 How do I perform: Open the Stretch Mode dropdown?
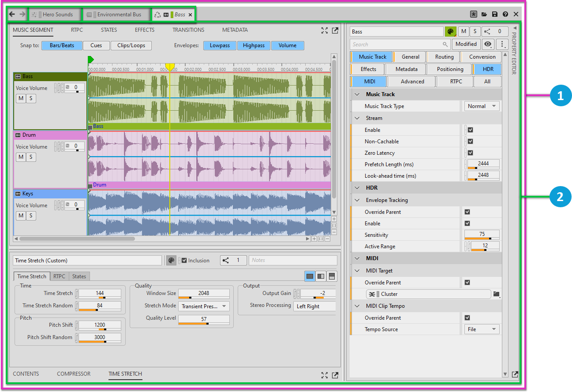204,306
